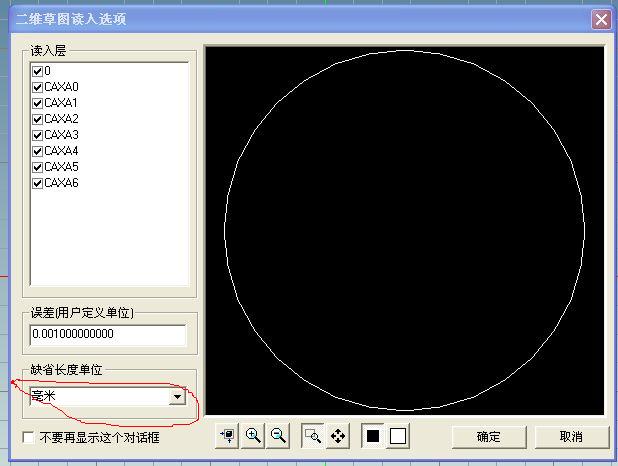Click the 取消 button

click(x=571, y=437)
